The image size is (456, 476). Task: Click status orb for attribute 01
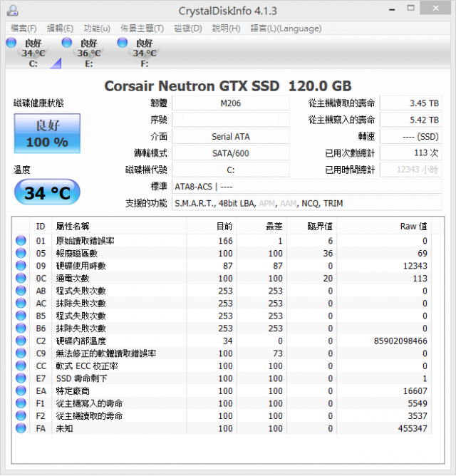pyautogui.click(x=21, y=240)
